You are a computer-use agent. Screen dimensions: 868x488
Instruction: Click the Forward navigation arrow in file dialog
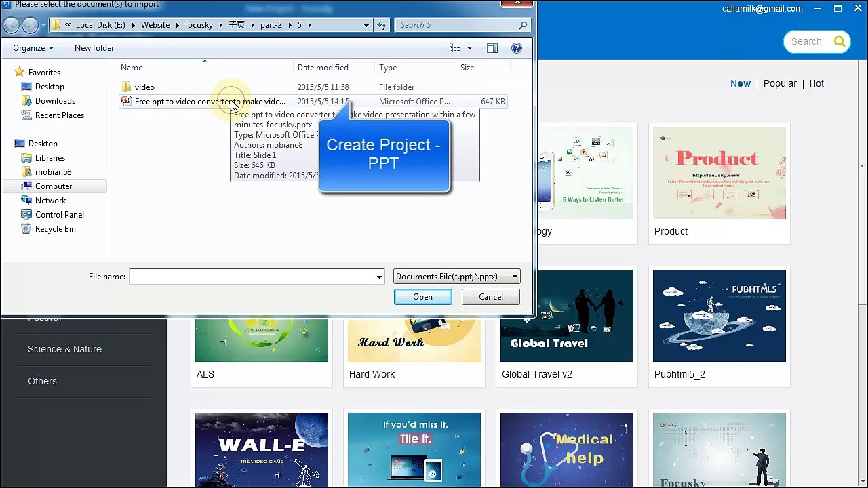click(30, 25)
